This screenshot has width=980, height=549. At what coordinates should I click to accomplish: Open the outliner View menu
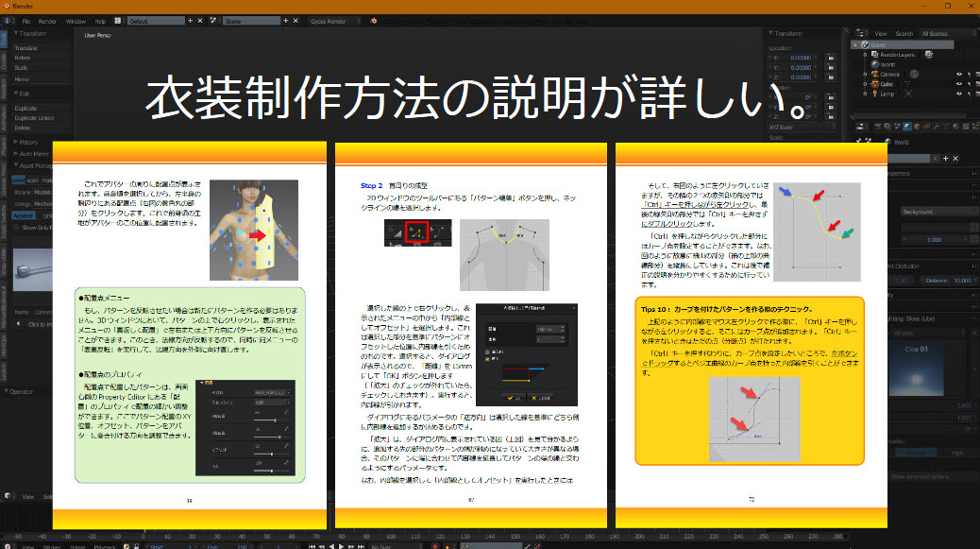click(x=881, y=33)
